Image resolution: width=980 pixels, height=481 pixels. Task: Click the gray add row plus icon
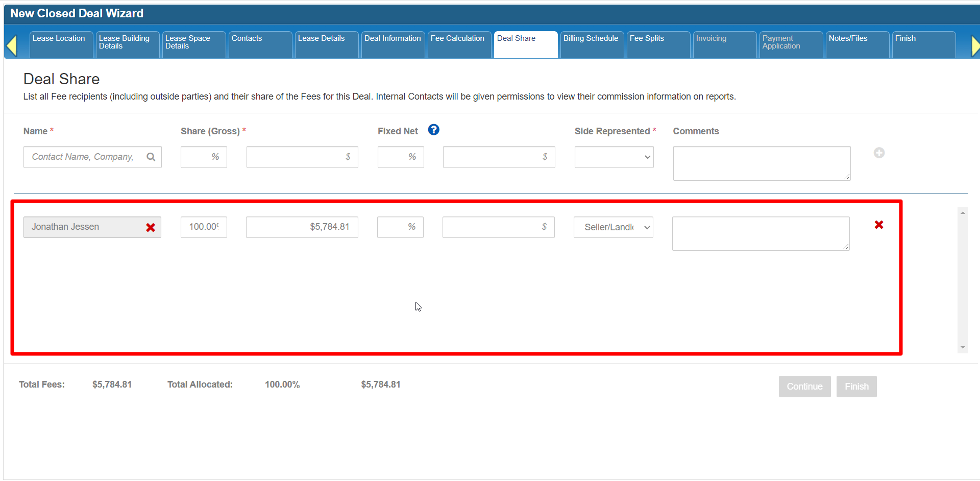[878, 153]
